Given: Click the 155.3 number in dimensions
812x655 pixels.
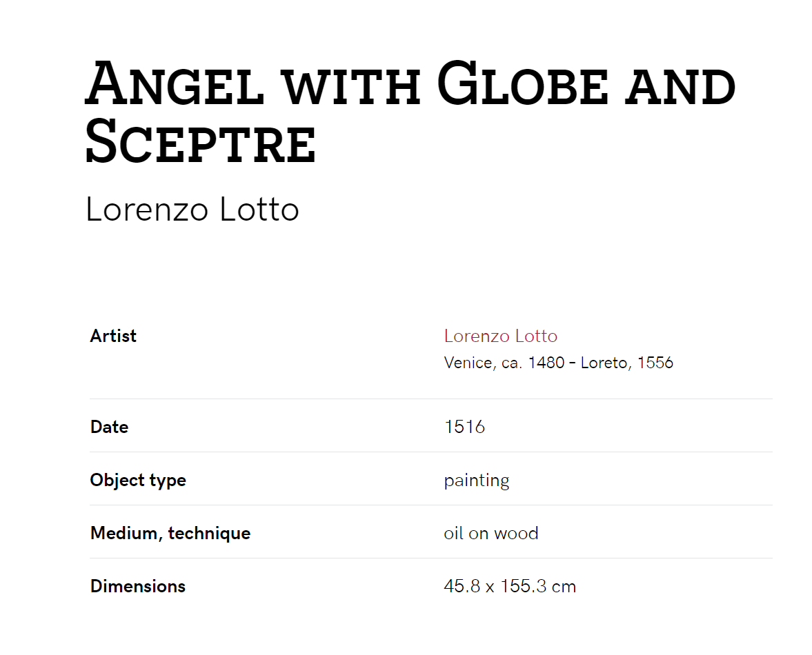Looking at the screenshot, I should click(523, 586).
